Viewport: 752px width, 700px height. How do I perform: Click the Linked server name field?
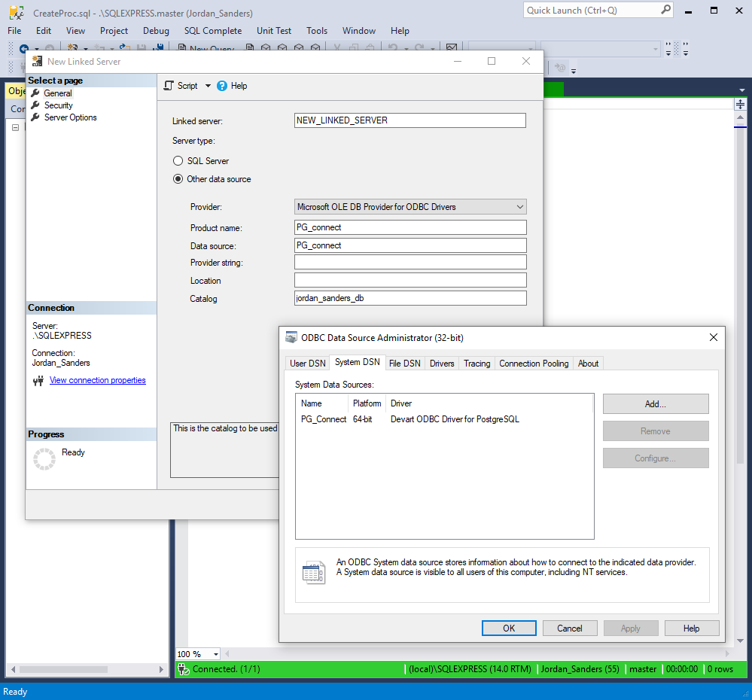410,120
